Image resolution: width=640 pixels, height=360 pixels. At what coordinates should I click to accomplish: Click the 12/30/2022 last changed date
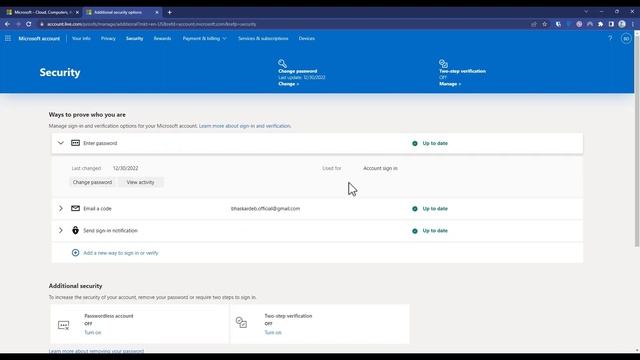pos(125,168)
